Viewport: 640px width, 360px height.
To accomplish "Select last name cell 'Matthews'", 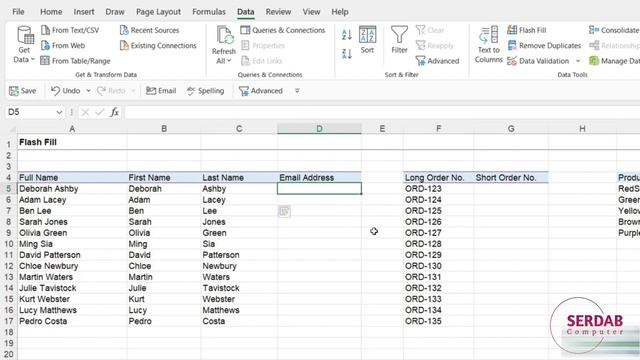I will 239,310.
